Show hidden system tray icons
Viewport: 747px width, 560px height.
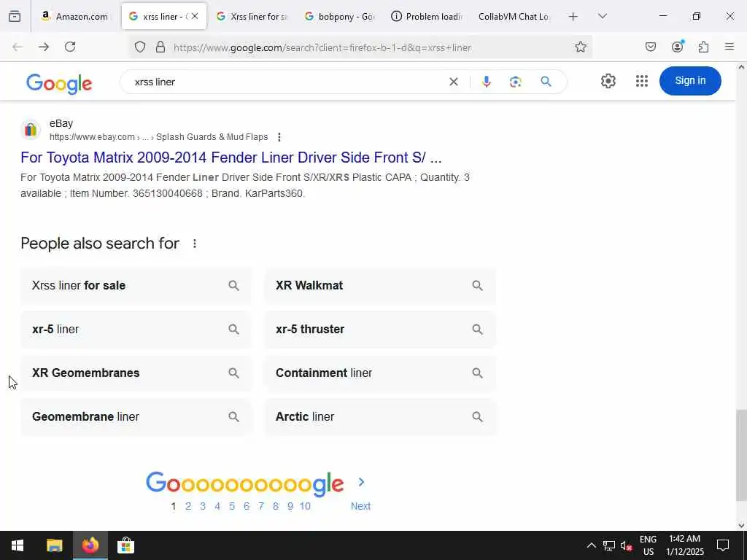point(591,545)
